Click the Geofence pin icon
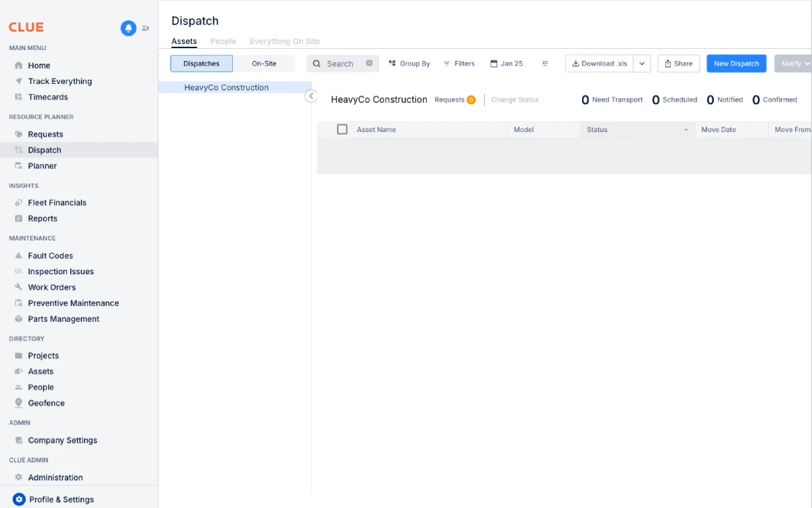The image size is (812, 508). [19, 403]
